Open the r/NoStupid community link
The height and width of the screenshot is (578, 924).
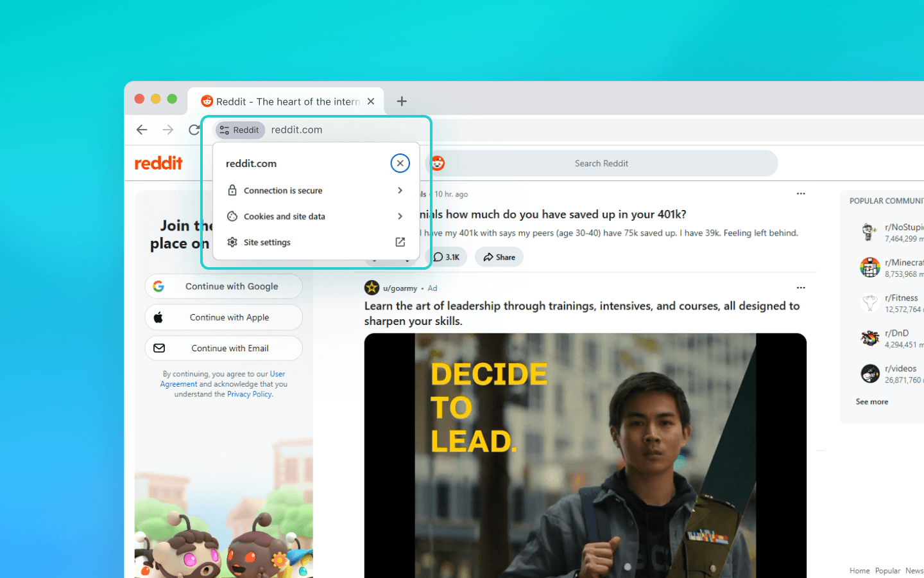click(x=904, y=227)
